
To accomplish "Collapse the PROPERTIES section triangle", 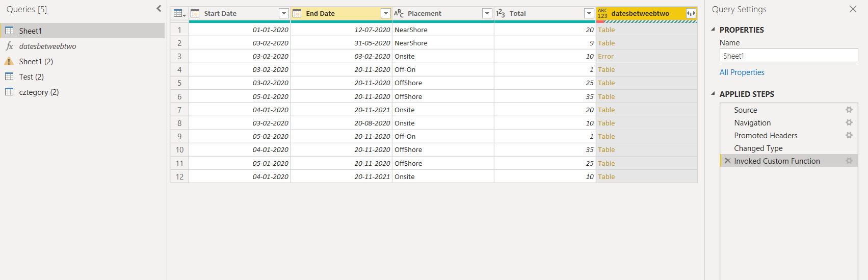I will click(713, 30).
